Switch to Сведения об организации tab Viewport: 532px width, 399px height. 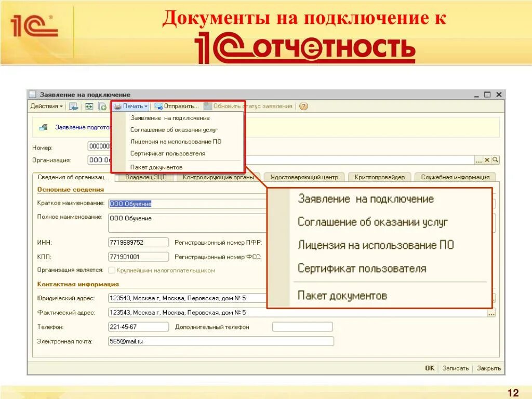pos(73,177)
